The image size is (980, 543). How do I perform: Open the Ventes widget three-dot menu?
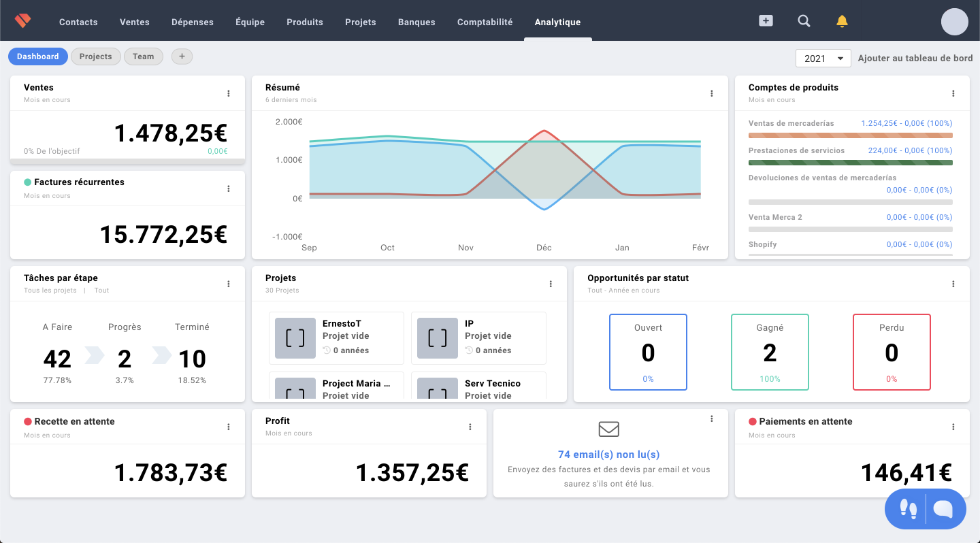pyautogui.click(x=229, y=93)
